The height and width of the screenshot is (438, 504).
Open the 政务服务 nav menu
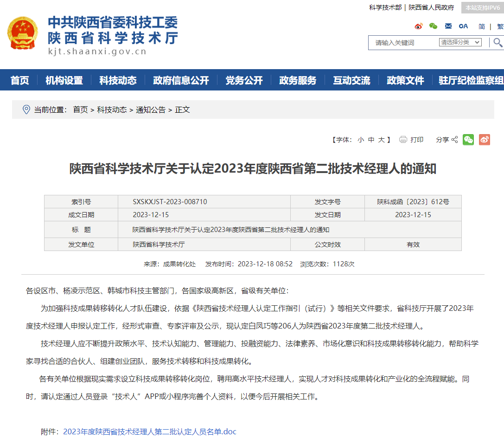click(x=298, y=80)
